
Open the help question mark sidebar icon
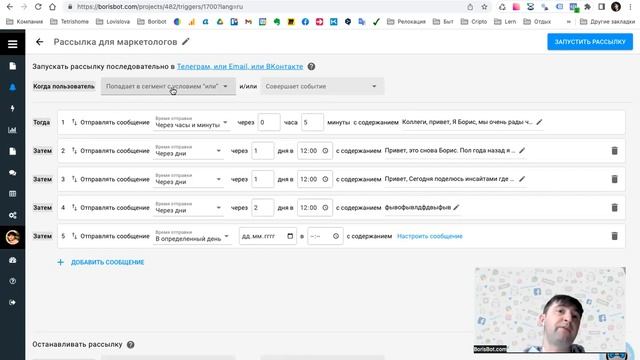click(12, 281)
